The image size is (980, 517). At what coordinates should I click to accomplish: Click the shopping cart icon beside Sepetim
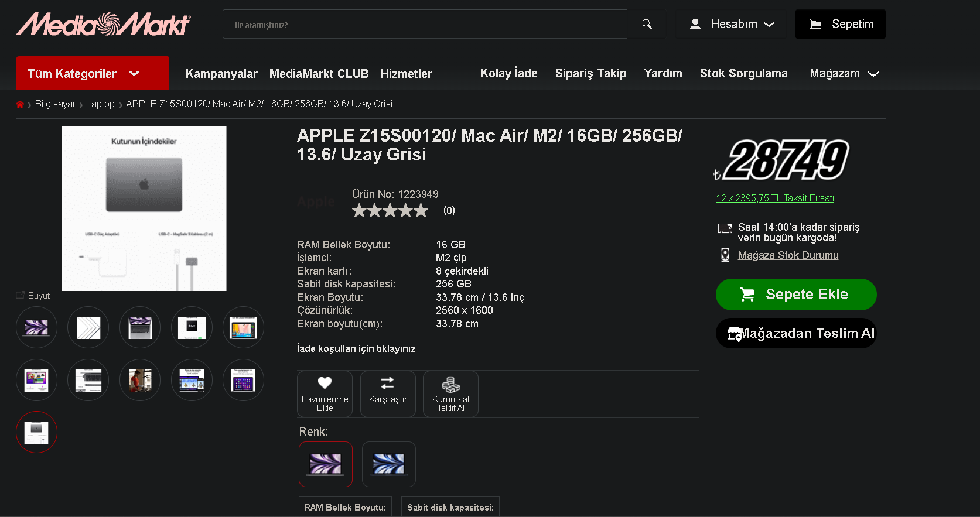[815, 25]
